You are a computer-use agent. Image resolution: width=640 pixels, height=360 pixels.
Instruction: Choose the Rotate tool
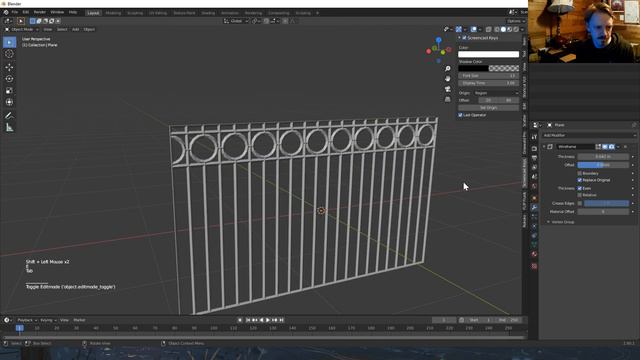coord(9,79)
